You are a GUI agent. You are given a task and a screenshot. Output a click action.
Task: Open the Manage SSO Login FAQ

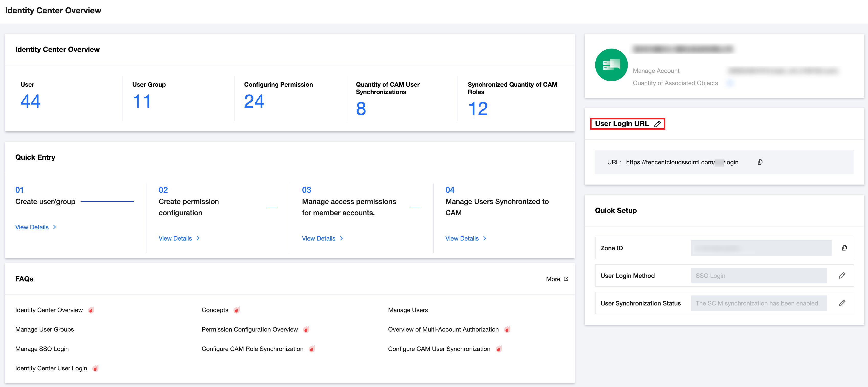pos(42,349)
